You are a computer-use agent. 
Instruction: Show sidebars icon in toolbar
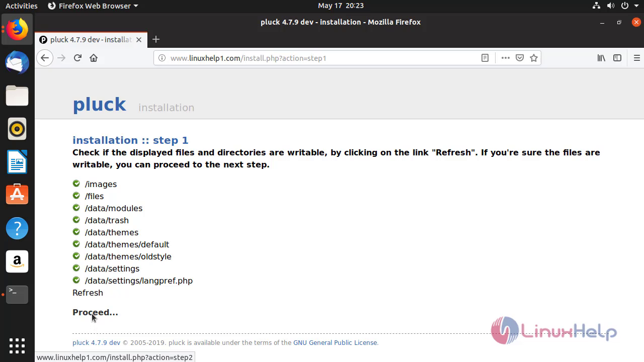(x=617, y=58)
